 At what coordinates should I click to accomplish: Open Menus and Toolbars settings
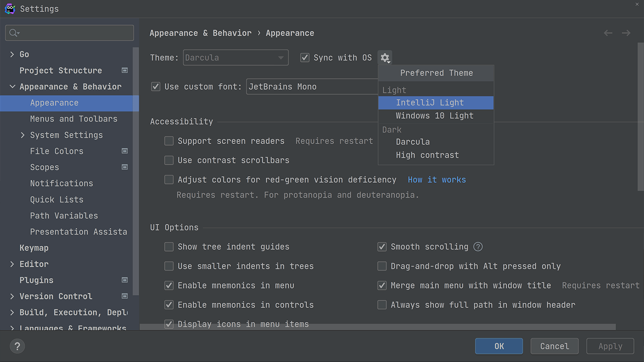click(73, 119)
